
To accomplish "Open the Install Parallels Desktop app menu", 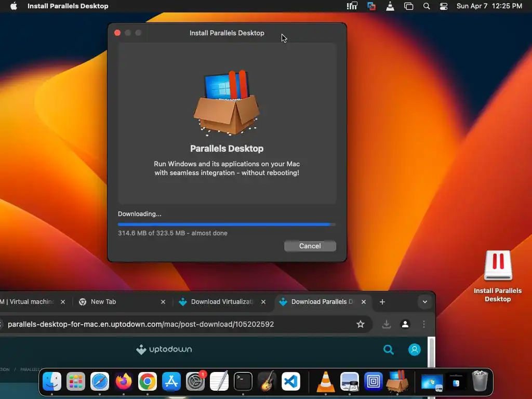I will (x=68, y=6).
